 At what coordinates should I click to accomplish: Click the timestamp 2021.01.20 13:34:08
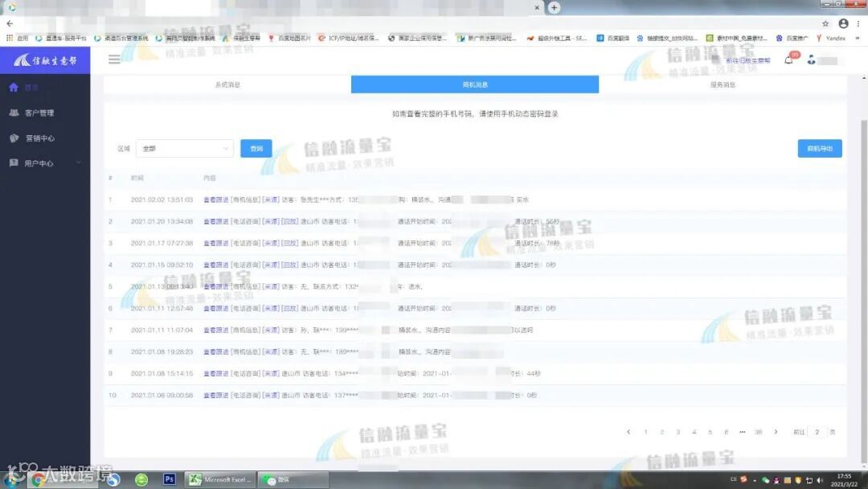point(162,221)
